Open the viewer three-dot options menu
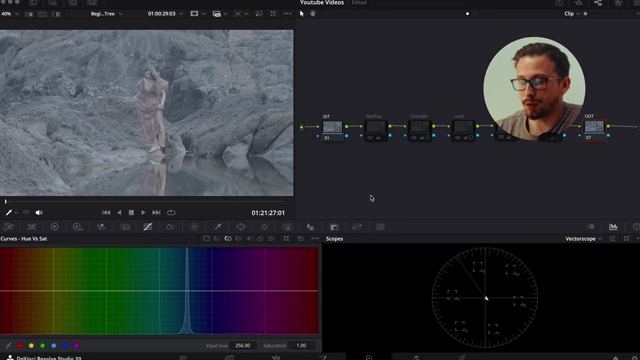This screenshot has width=640, height=360. pyautogui.click(x=287, y=13)
